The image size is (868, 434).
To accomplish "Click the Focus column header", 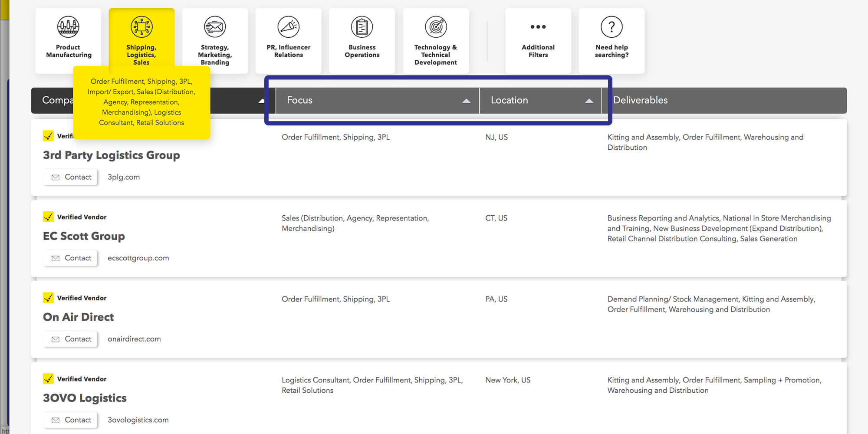I will click(x=378, y=100).
